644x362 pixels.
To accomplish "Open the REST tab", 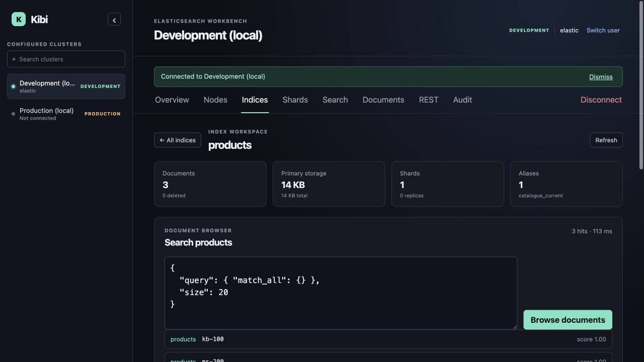I will point(429,100).
